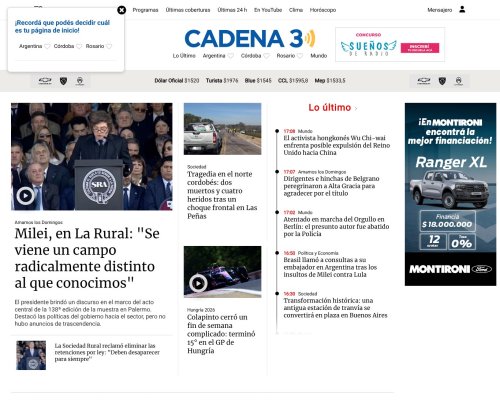Screen dimensions: 500x400
Task: Open Últimas coberturas in top menu
Action: (x=188, y=10)
